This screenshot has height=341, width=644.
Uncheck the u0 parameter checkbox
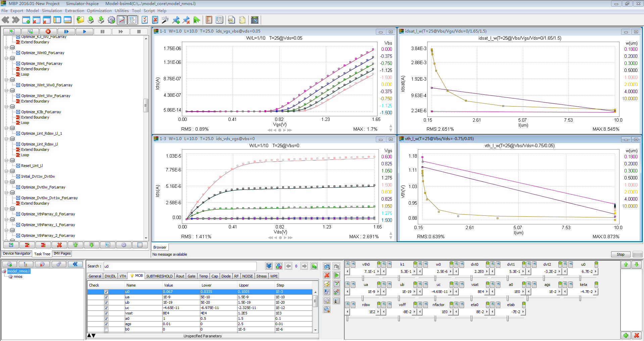(106, 292)
